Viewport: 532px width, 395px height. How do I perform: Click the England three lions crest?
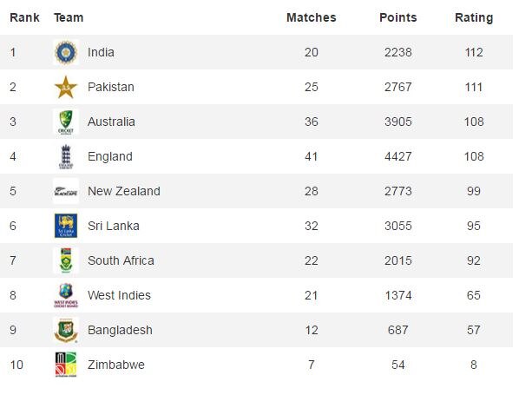pyautogui.click(x=66, y=157)
